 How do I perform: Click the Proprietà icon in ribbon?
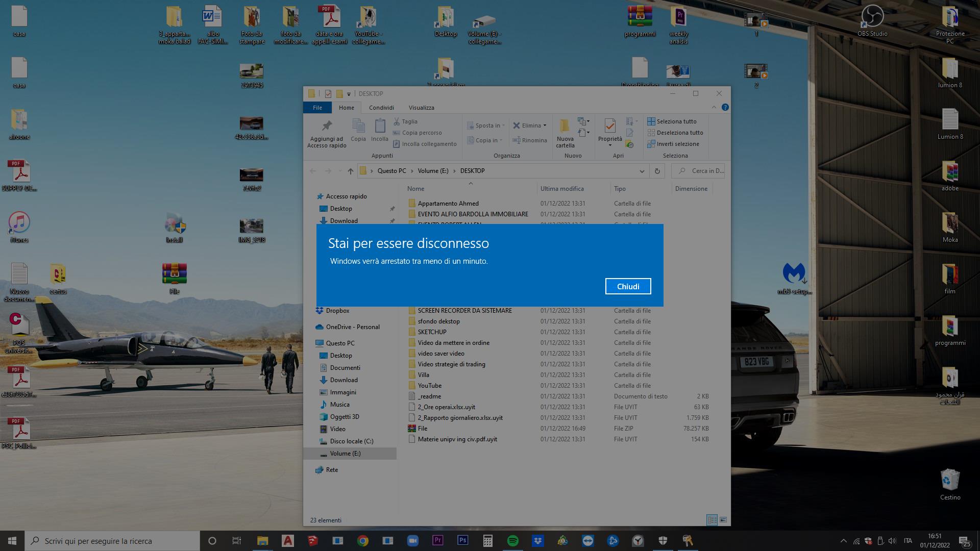coord(609,126)
